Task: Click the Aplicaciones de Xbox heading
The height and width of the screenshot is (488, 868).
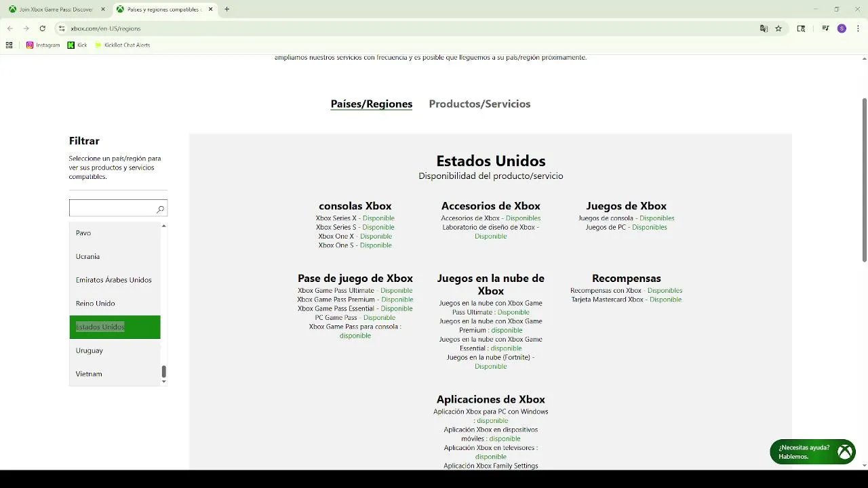Action: coord(491,399)
